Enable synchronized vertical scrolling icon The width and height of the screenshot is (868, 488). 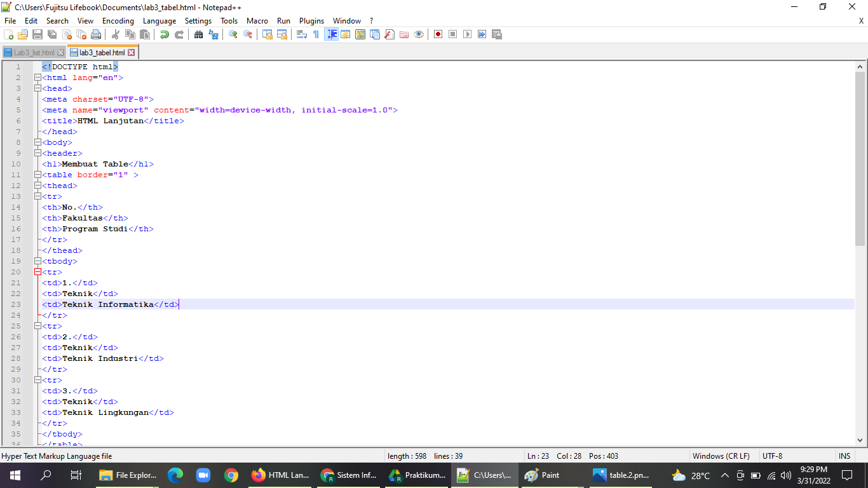coord(266,34)
